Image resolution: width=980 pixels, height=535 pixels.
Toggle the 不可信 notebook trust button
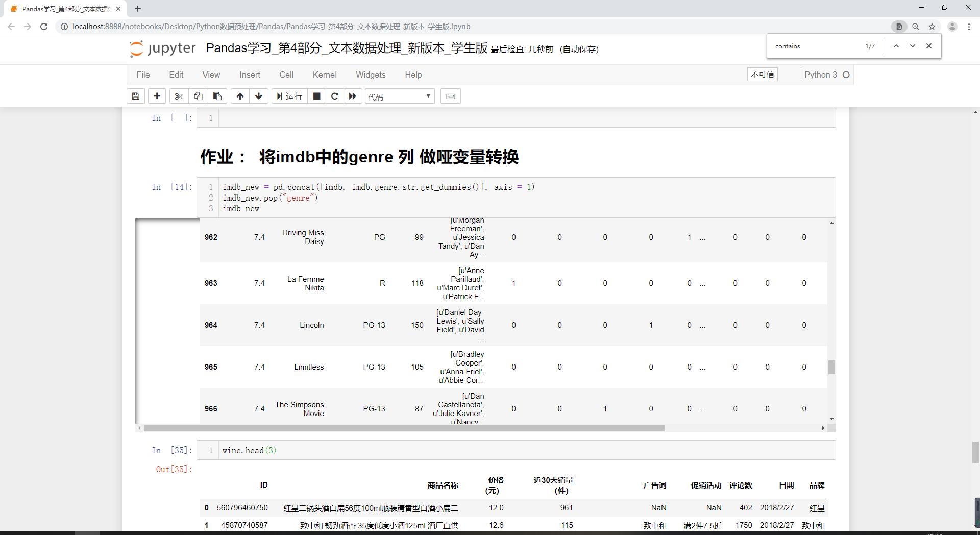pyautogui.click(x=762, y=75)
